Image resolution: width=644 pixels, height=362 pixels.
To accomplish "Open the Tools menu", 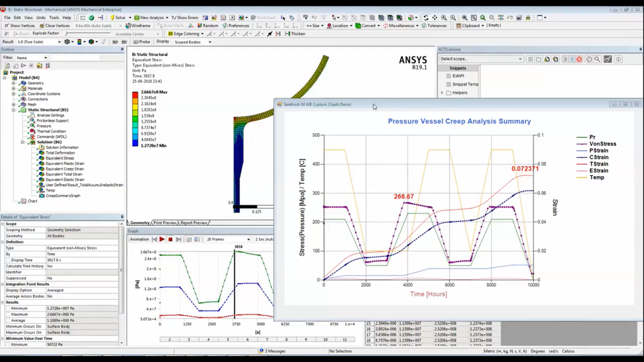I will click(54, 18).
